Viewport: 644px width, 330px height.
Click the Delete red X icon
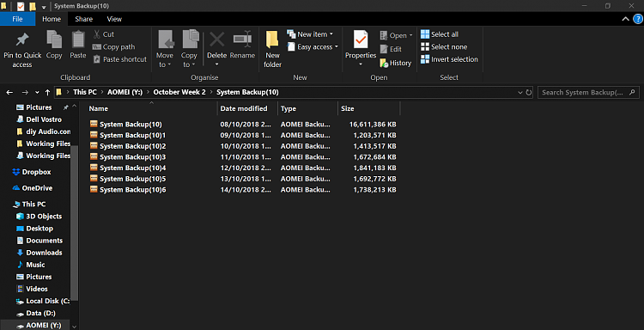click(x=217, y=40)
